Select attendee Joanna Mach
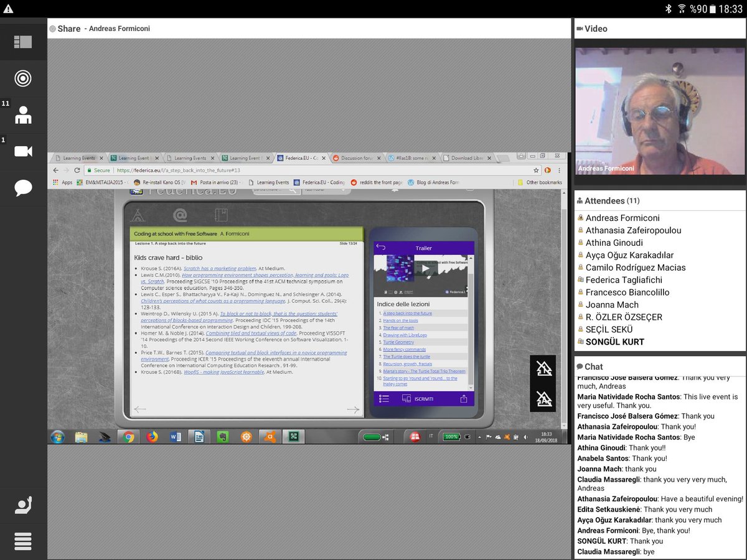747x560 pixels. coord(612,305)
